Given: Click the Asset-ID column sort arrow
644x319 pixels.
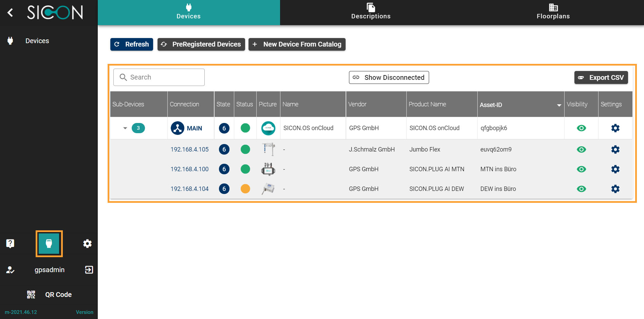Looking at the screenshot, I should point(559,105).
